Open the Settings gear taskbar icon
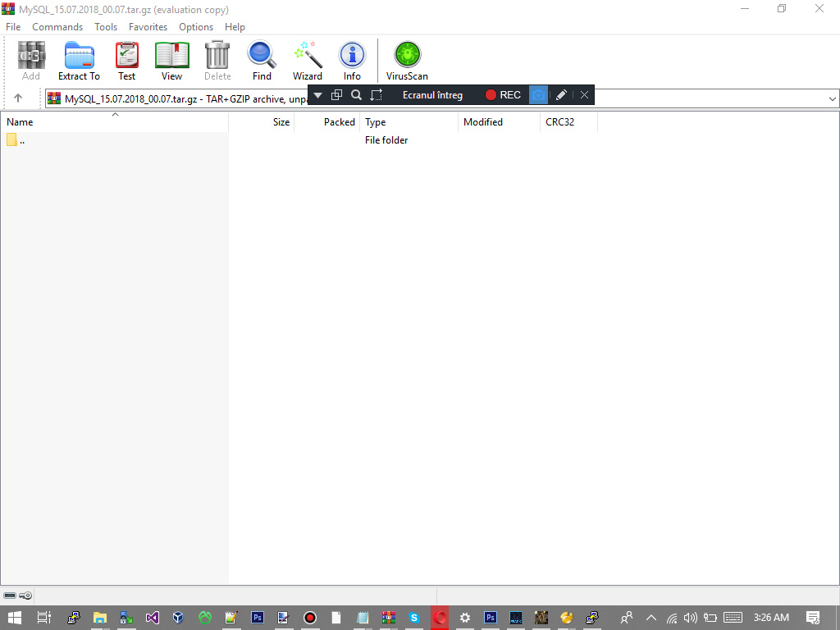The image size is (840, 630). 465,618
